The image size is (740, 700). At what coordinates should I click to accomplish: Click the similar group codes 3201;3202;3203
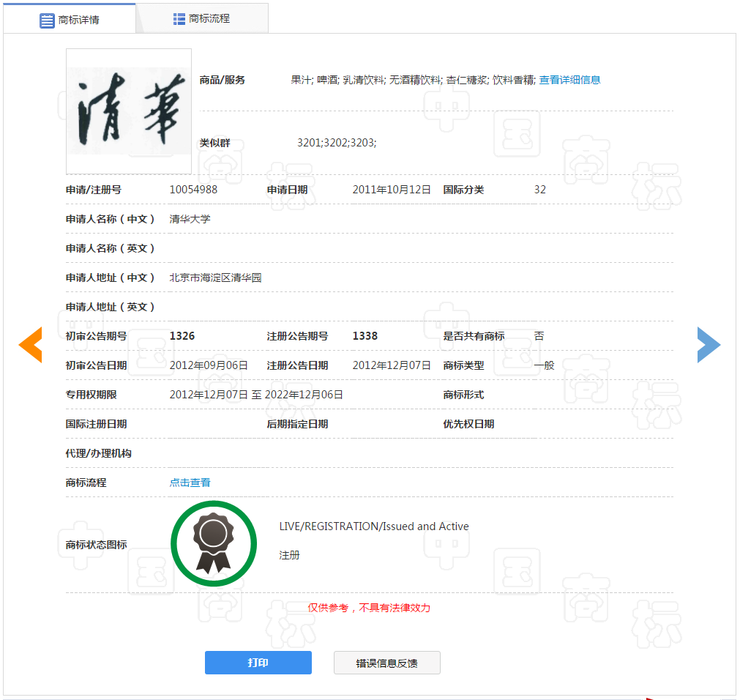[337, 143]
